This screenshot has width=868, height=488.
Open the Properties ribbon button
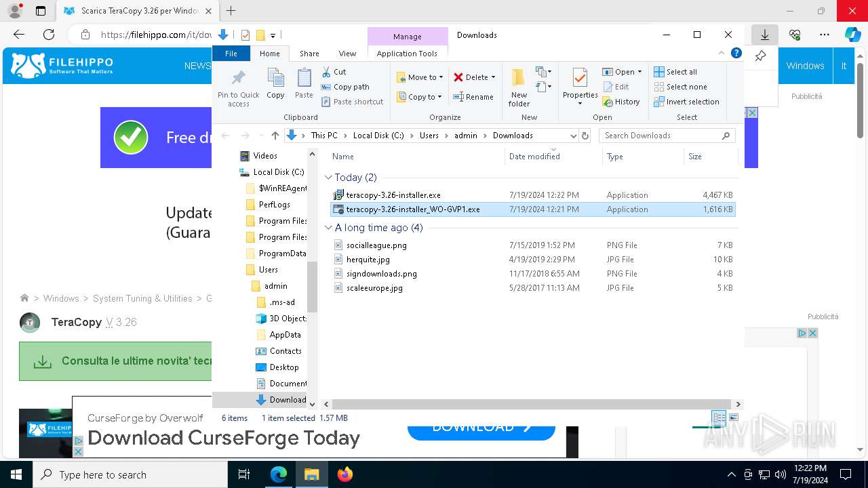click(x=580, y=87)
